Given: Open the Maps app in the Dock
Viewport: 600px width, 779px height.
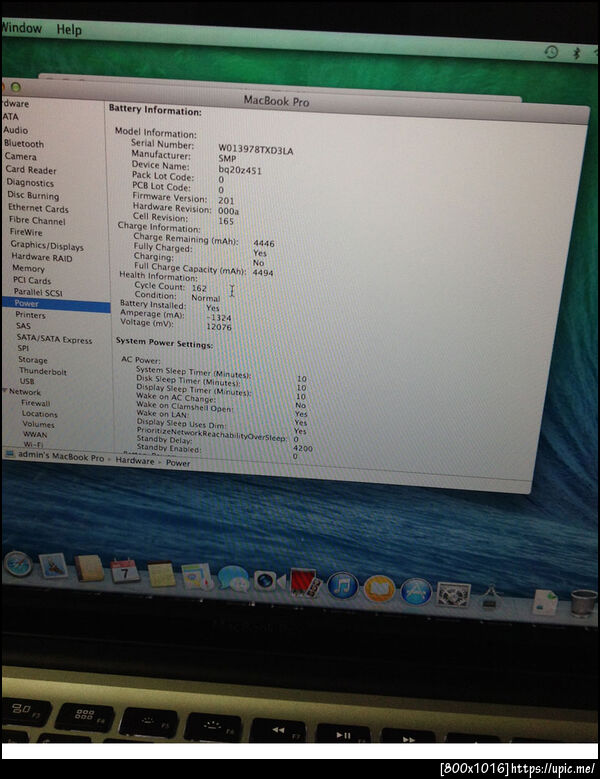Looking at the screenshot, I should (197, 576).
